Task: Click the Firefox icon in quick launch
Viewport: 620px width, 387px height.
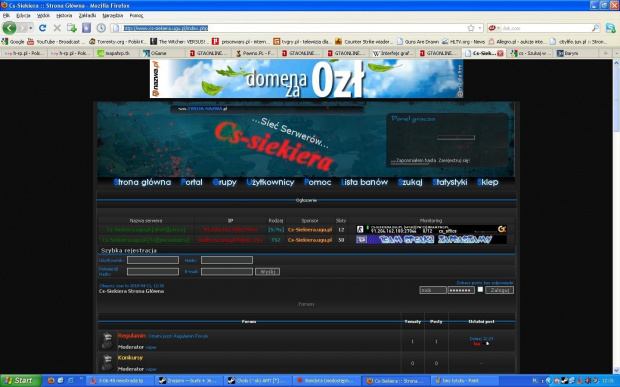Action: click(51, 381)
